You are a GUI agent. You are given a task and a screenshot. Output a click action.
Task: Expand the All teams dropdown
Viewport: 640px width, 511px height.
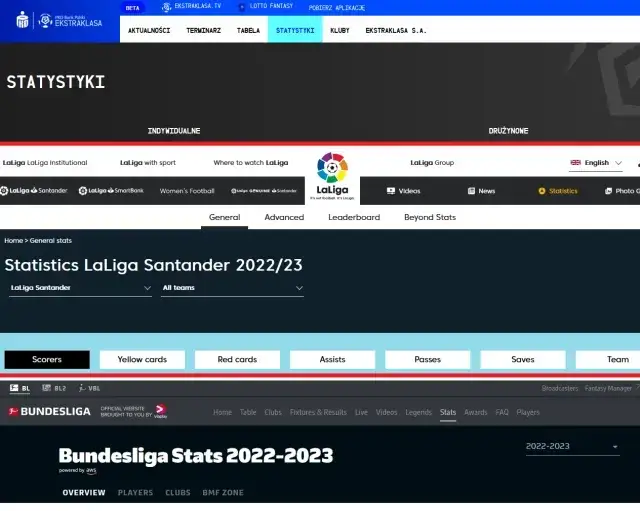(232, 288)
